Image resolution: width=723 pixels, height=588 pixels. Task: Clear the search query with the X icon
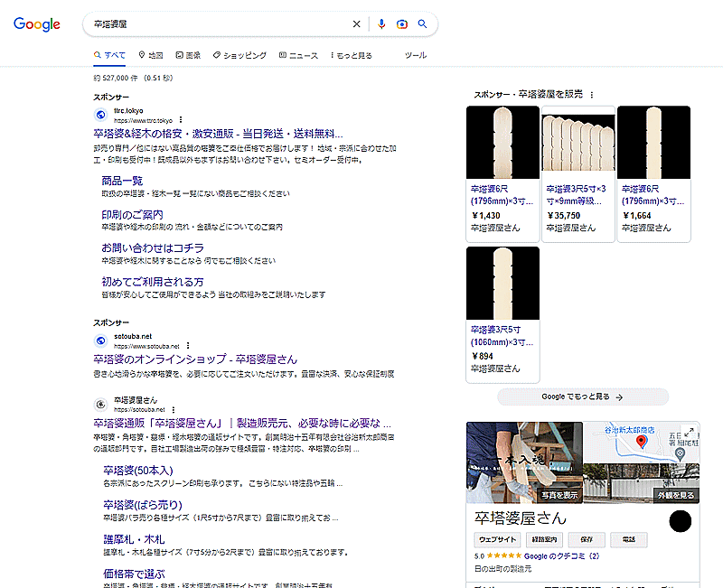point(356,24)
